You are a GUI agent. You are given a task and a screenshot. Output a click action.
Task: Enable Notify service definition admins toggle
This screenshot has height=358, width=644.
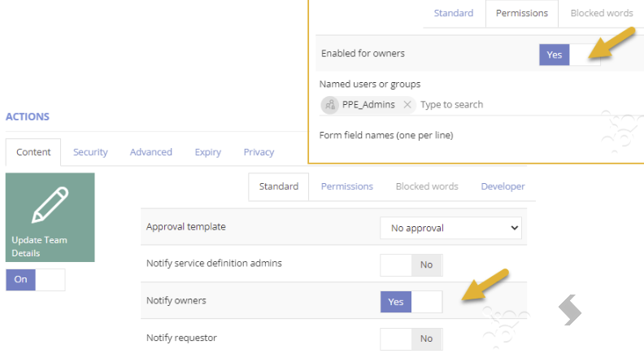pyautogui.click(x=411, y=265)
